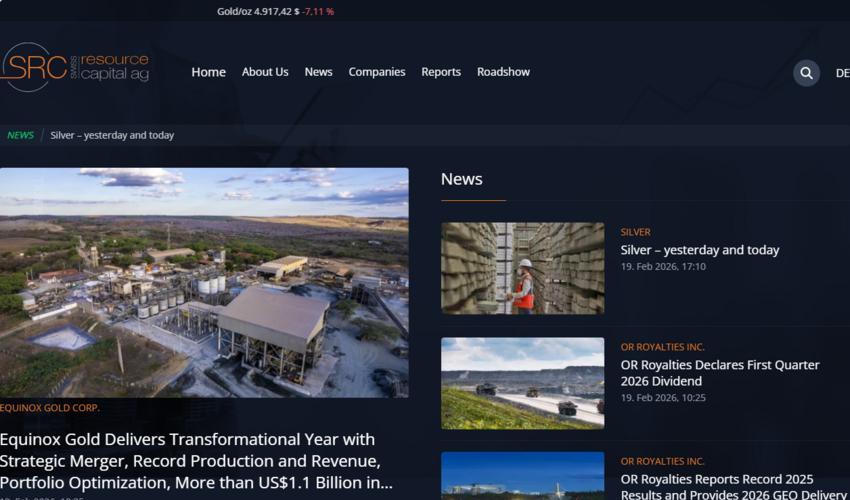Open the News menu item
This screenshot has width=850, height=500.
(x=318, y=72)
